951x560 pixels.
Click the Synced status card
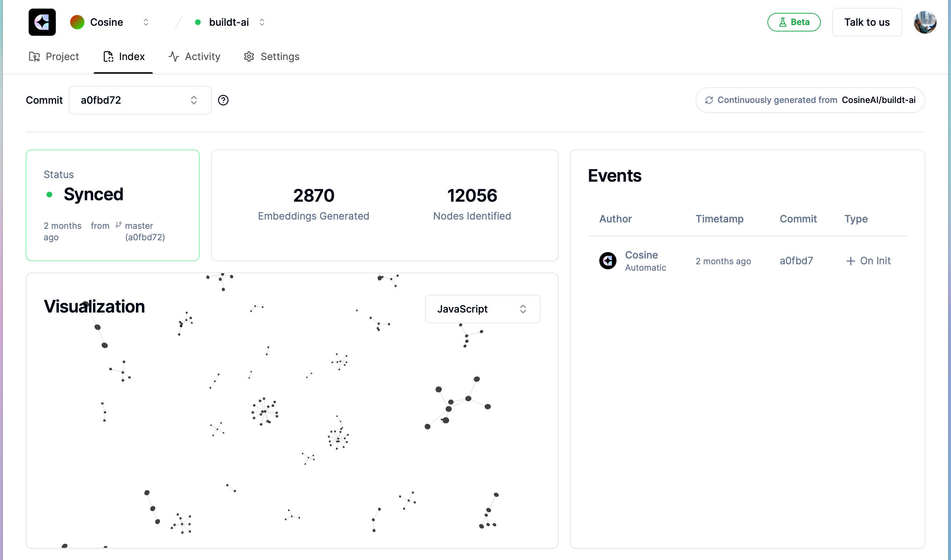pos(112,205)
